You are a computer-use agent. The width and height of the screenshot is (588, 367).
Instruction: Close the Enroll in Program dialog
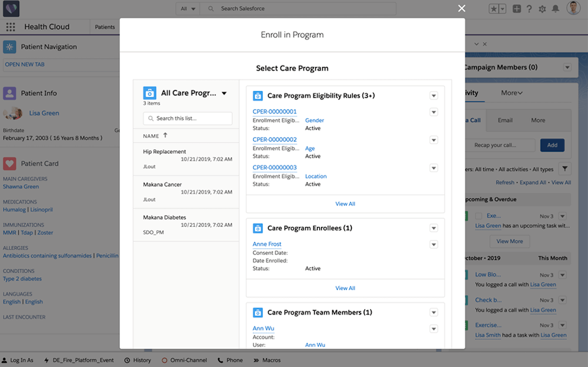point(462,8)
